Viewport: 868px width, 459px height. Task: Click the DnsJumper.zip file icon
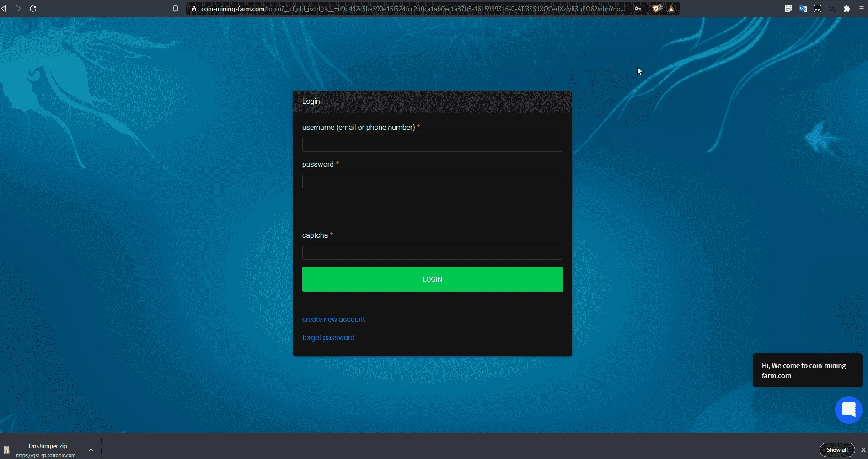pos(6,450)
